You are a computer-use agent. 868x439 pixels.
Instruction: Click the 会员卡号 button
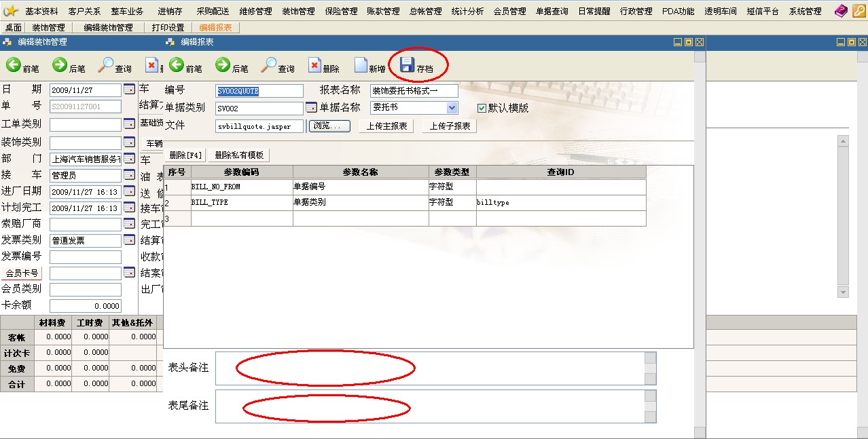22,273
